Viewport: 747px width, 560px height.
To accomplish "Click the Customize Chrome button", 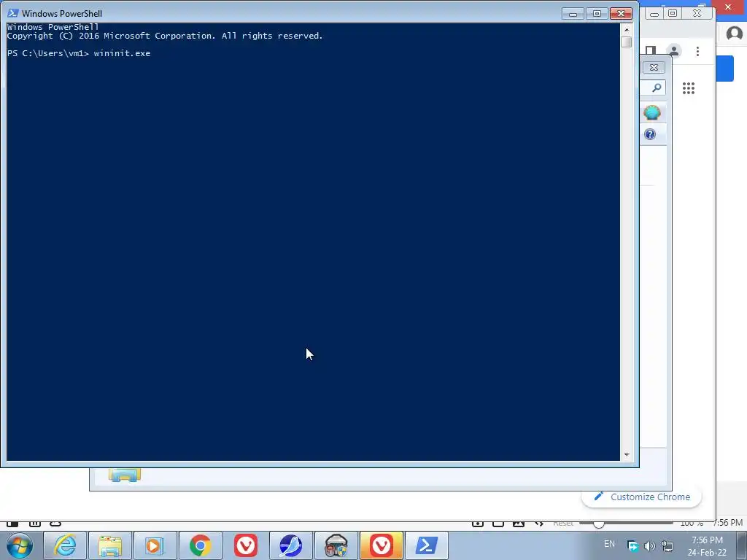I will click(x=642, y=497).
